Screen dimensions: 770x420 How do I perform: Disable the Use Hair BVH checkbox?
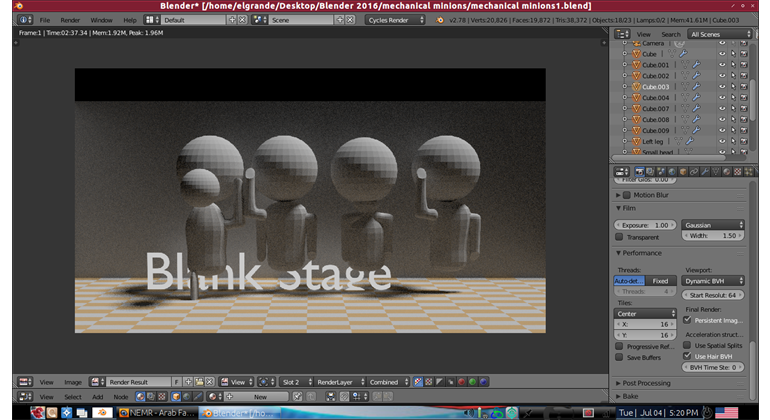click(688, 356)
